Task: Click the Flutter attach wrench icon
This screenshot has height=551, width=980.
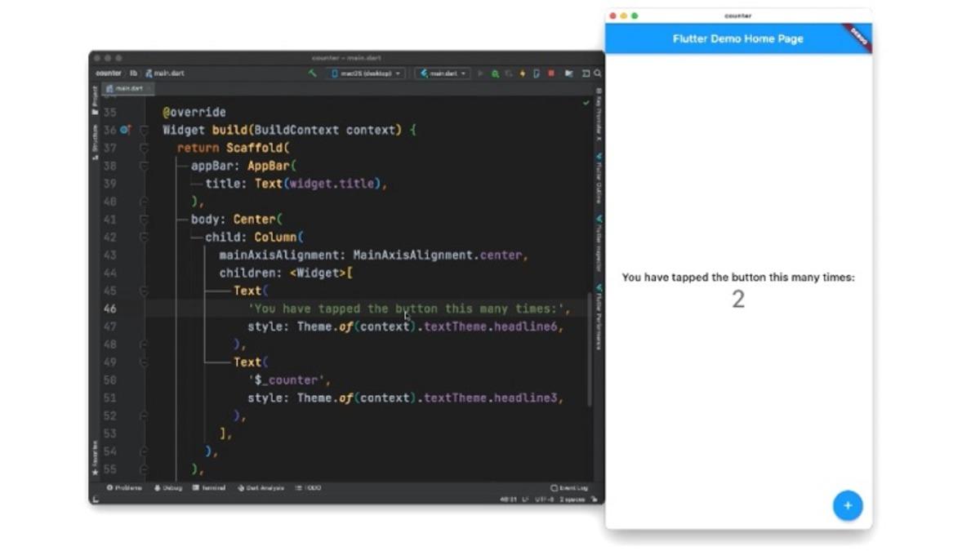Action: (x=314, y=73)
